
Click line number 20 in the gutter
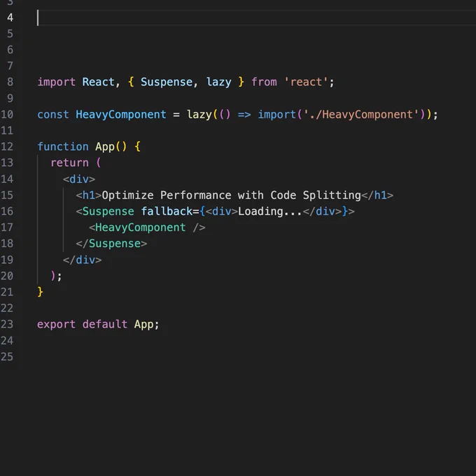7,276
